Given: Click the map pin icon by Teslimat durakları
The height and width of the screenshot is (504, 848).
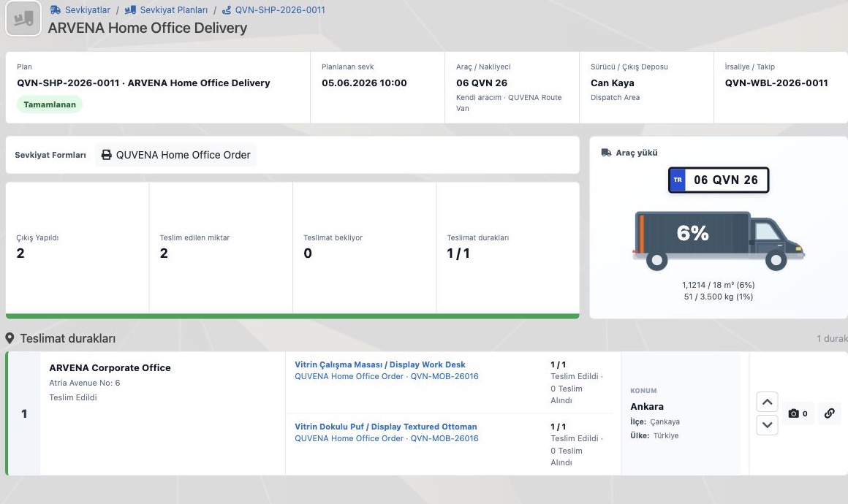Looking at the screenshot, I should tap(10, 339).
